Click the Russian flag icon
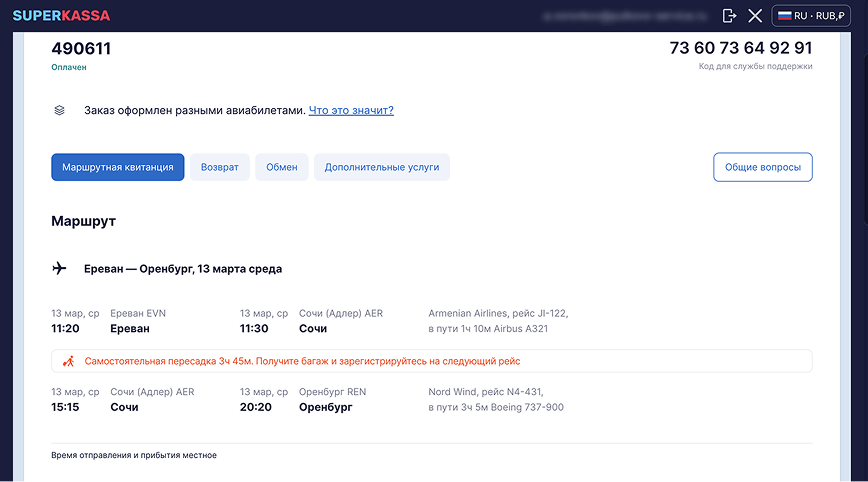The width and height of the screenshot is (868, 482). point(784,16)
